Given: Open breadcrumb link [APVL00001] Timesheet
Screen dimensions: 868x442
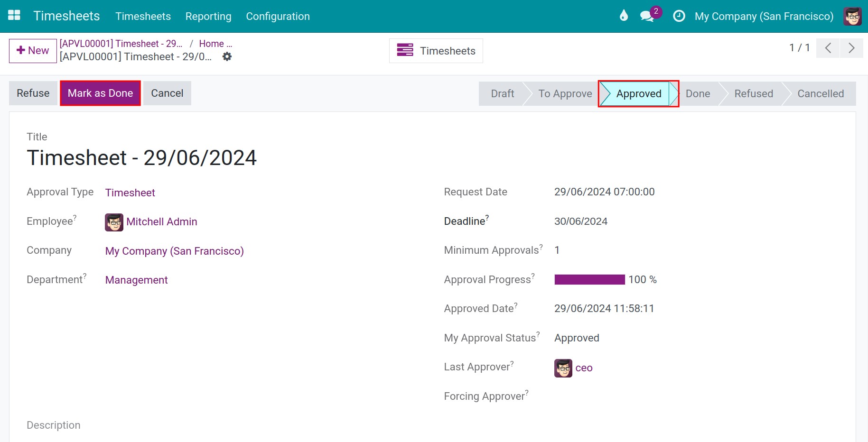Looking at the screenshot, I should (x=121, y=44).
